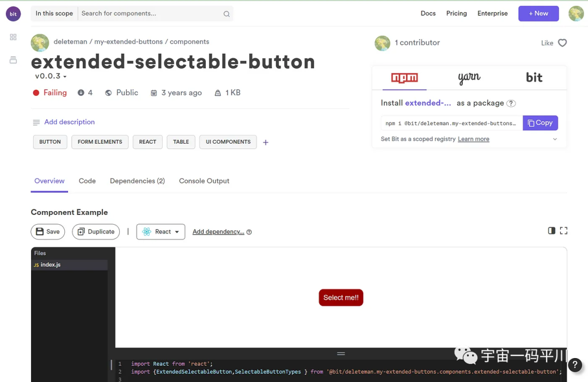Expand the scoped registry chevron
588x382 pixels.
[x=555, y=139]
